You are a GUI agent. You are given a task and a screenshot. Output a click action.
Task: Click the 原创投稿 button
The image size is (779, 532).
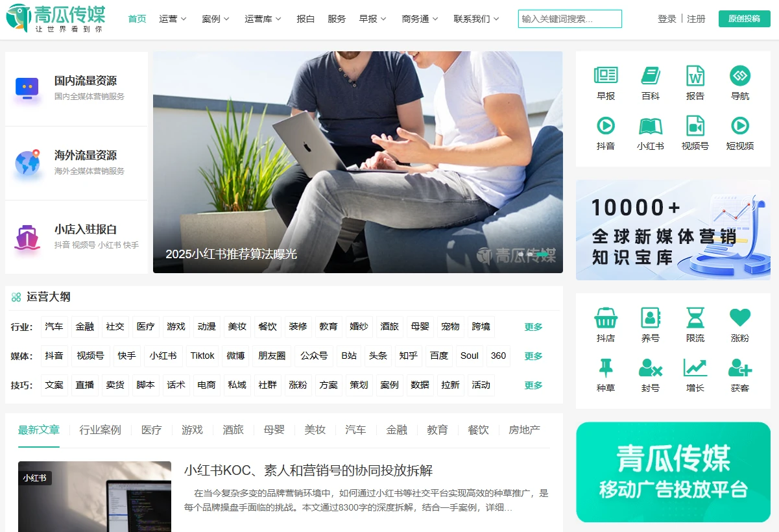pyautogui.click(x=744, y=19)
